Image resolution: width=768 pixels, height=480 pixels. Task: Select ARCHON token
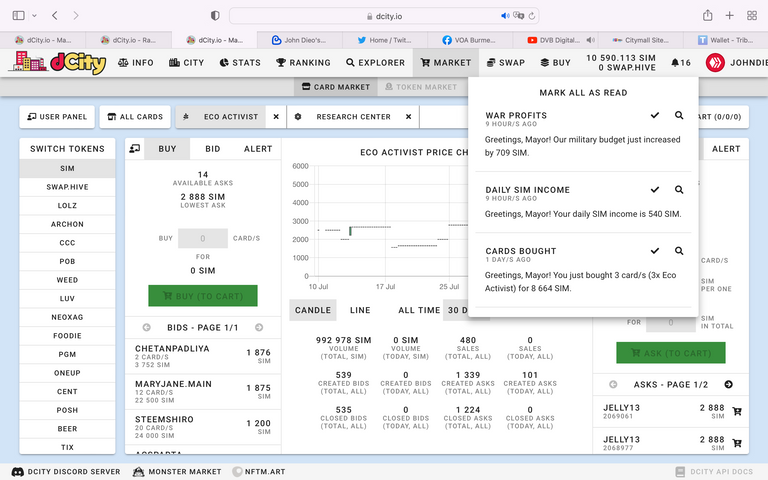[x=67, y=224]
